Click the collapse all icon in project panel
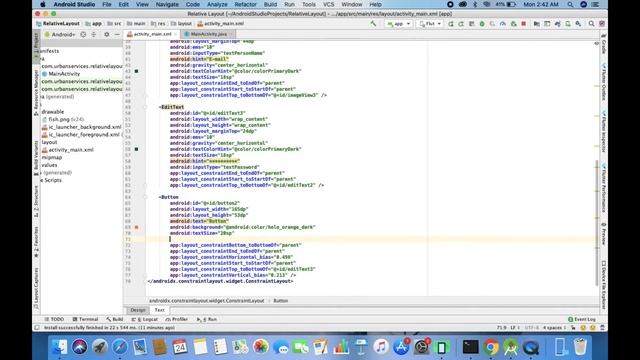This screenshot has width=640, height=360. coord(93,35)
